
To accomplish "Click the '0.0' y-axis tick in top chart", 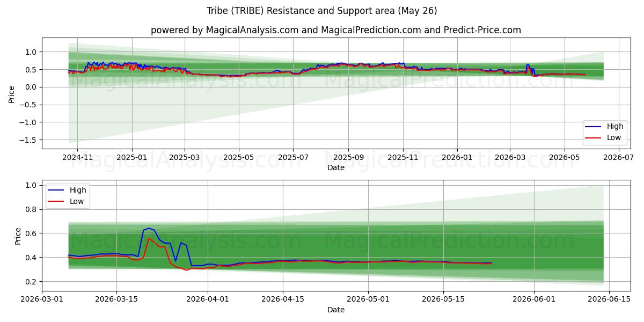I will 32,87.
